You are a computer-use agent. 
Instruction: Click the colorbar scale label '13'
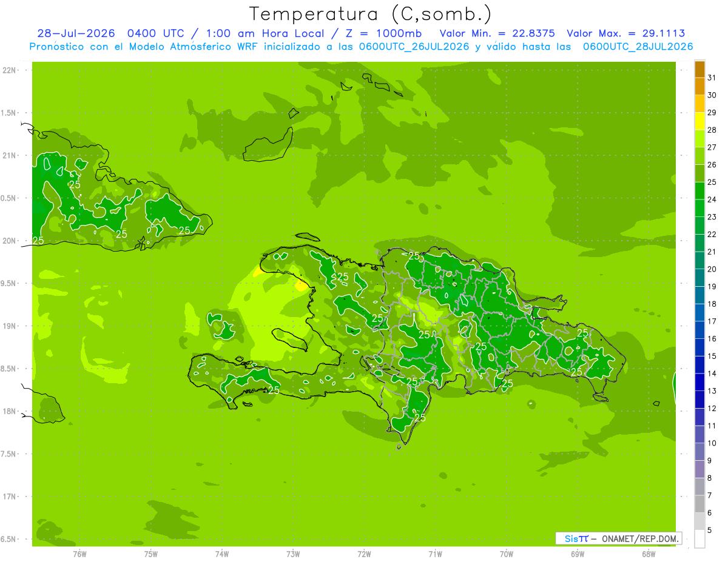tap(712, 391)
